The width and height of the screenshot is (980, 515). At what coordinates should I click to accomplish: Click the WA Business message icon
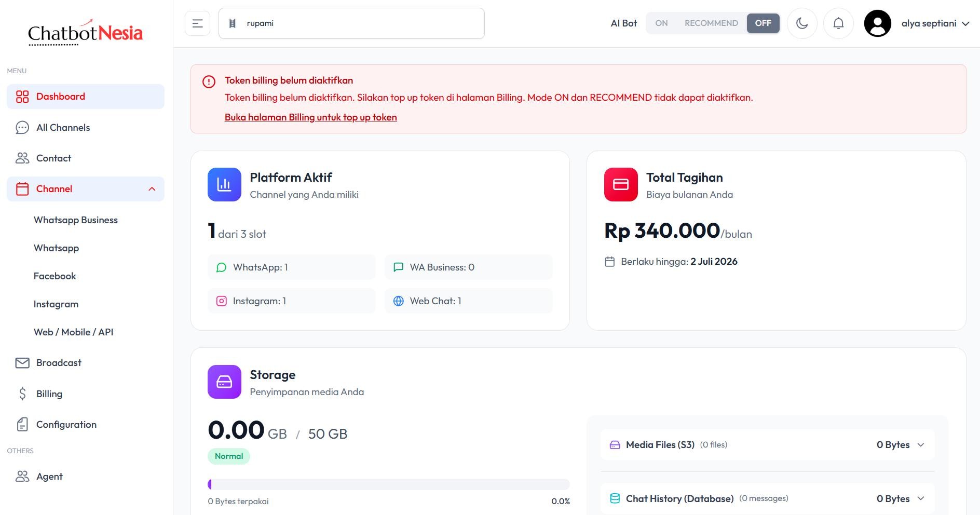pyautogui.click(x=399, y=267)
